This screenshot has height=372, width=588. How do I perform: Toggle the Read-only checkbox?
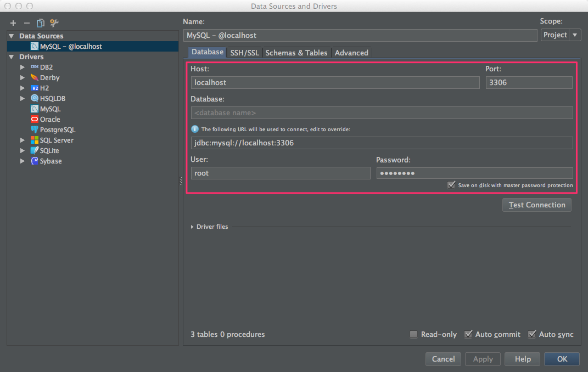[413, 335]
